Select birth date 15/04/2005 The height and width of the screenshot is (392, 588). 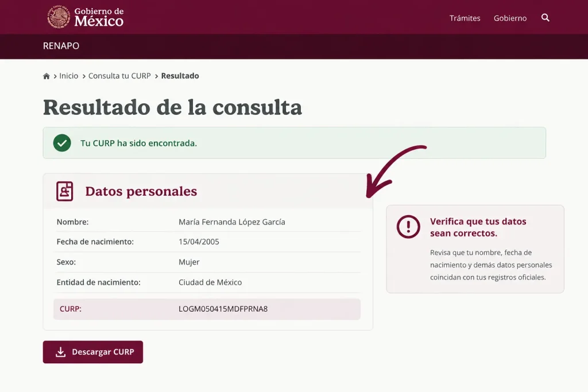(x=199, y=242)
